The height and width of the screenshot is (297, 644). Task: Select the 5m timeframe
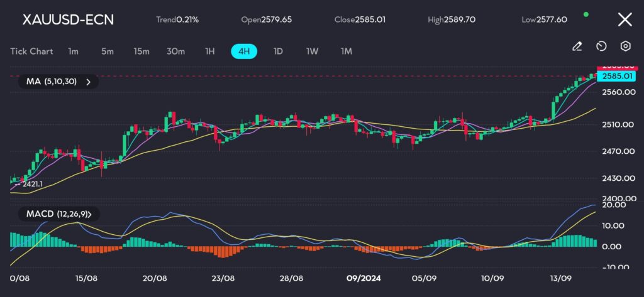(x=107, y=51)
